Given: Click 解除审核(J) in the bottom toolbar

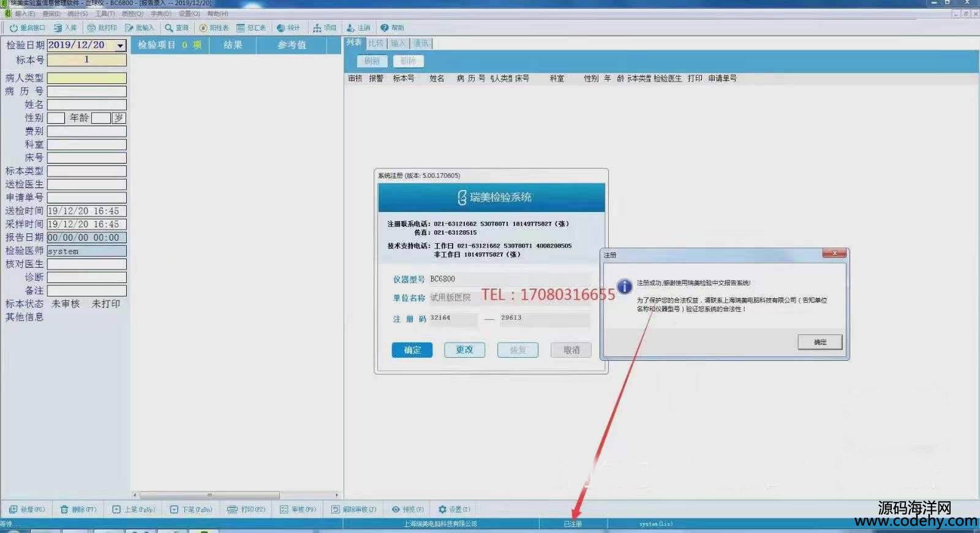Looking at the screenshot, I should (x=354, y=510).
